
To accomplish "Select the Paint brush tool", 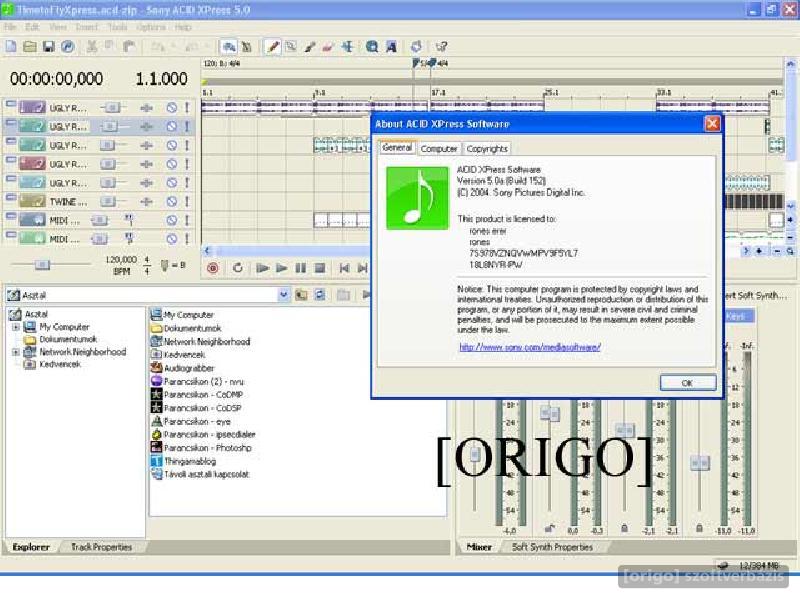I will point(310,47).
